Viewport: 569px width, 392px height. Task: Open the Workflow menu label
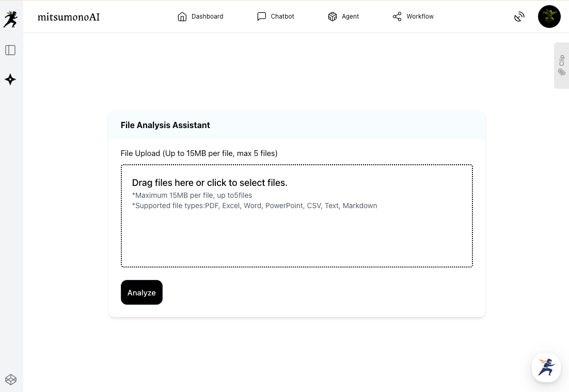(420, 17)
